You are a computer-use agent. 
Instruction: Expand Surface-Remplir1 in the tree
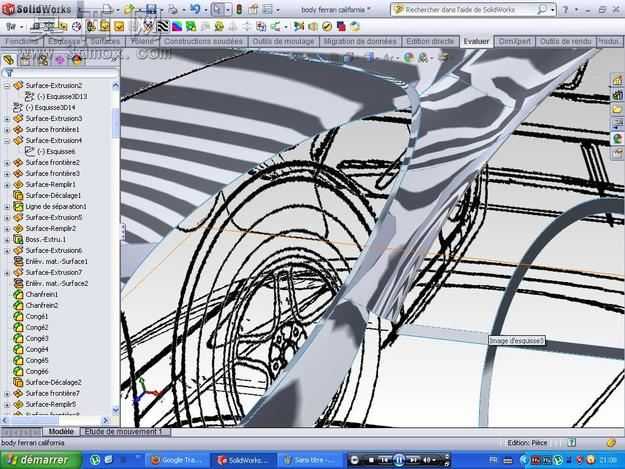(x=6, y=184)
